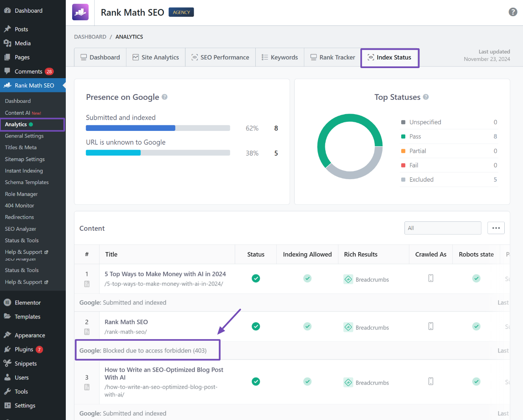Click the URL is unknown to Google bar
The image size is (523, 420).
158,153
